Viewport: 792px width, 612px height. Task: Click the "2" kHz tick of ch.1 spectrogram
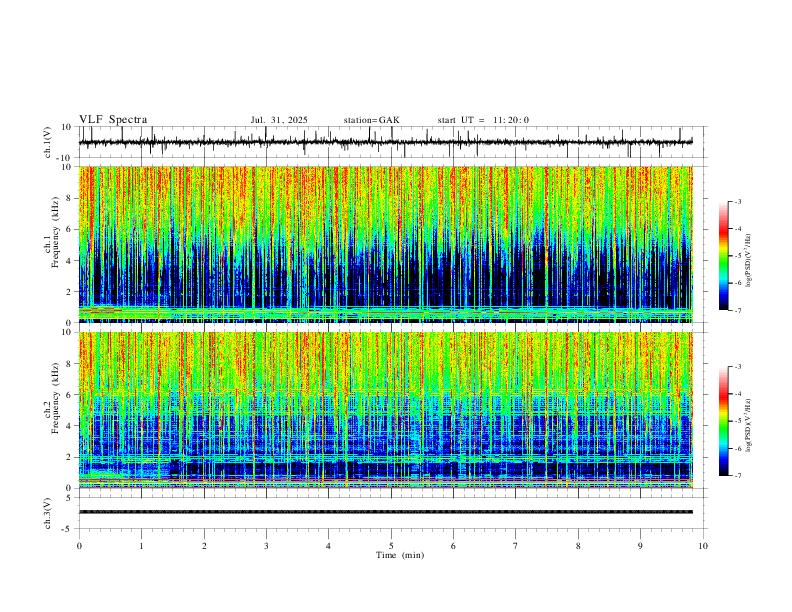pos(69,291)
